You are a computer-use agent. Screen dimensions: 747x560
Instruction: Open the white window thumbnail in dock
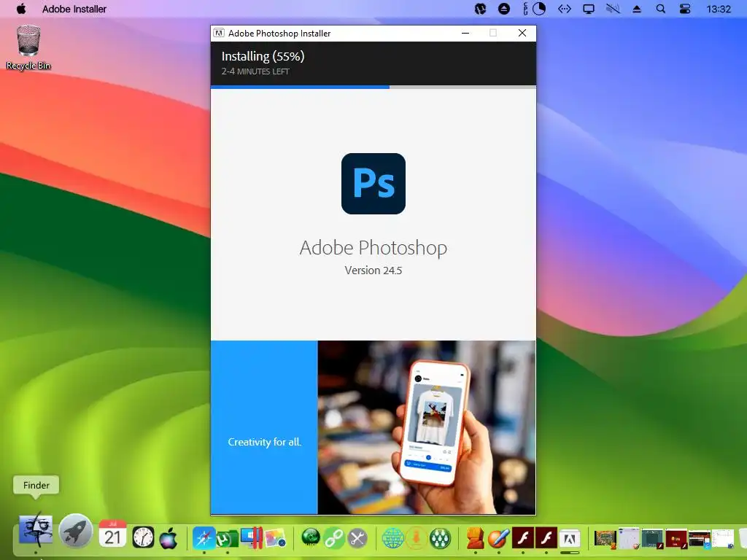(723, 539)
